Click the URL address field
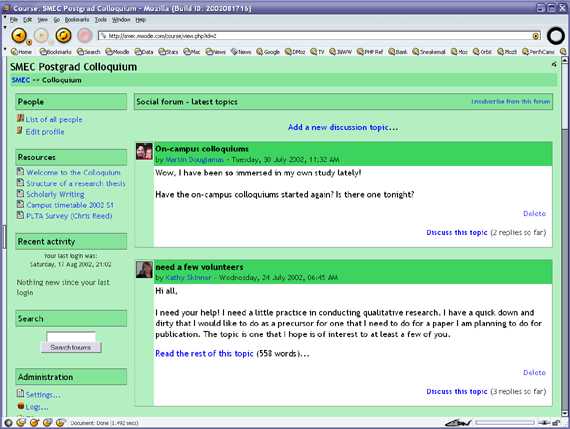This screenshot has height=429, width=570. pyautogui.click(x=315, y=36)
